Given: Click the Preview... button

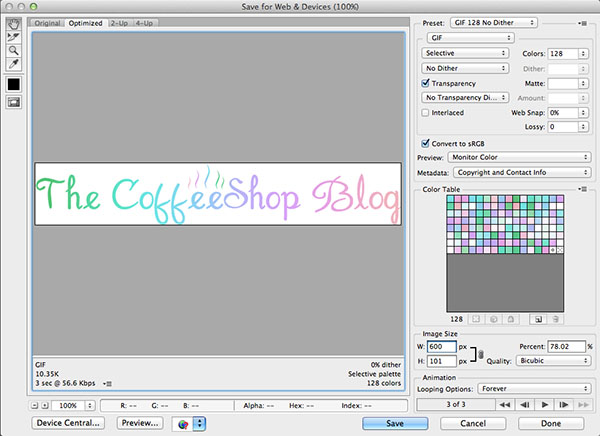Looking at the screenshot, I should [140, 423].
